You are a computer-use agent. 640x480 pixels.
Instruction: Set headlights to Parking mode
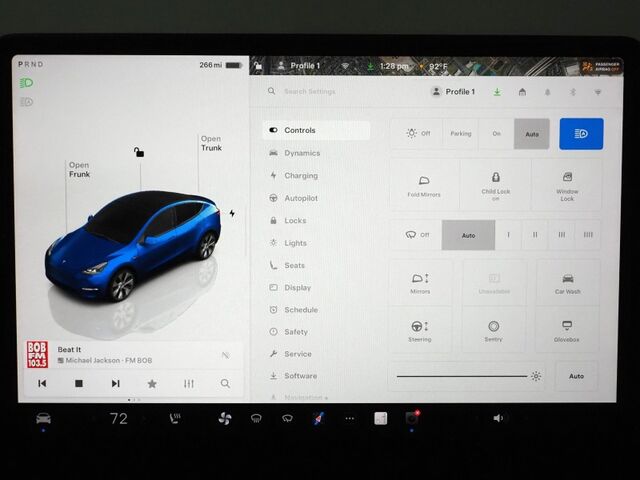point(461,133)
